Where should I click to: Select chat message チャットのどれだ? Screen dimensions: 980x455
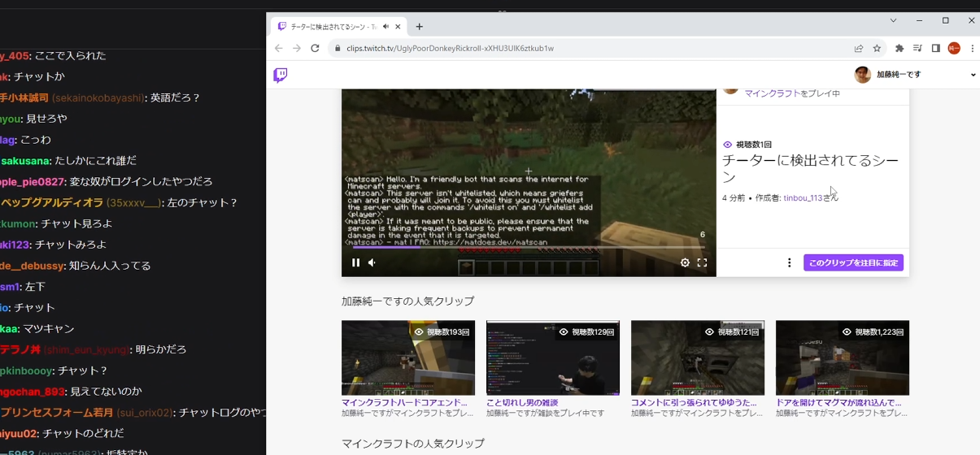pos(83,433)
